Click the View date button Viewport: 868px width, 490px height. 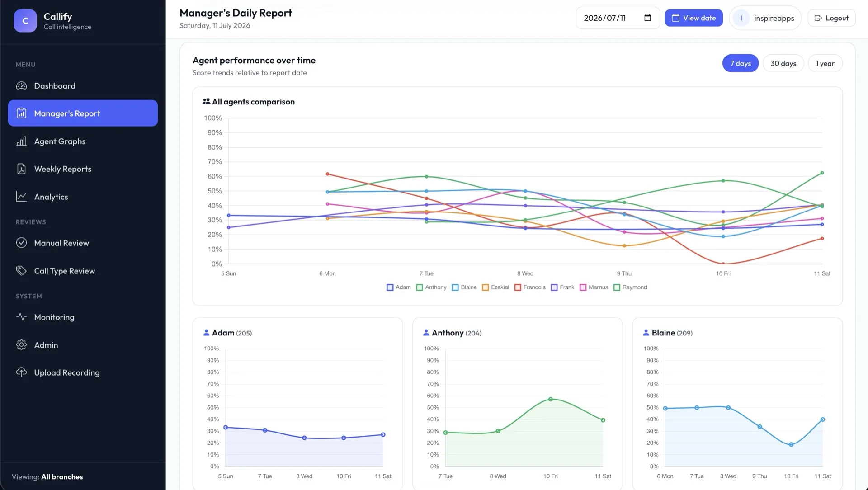click(x=693, y=18)
